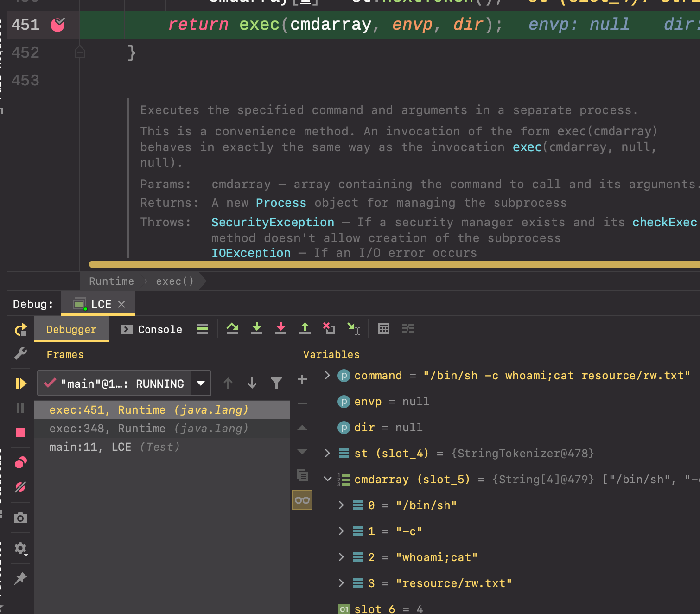
Task: Click the next frame down arrow
Action: coord(252,383)
